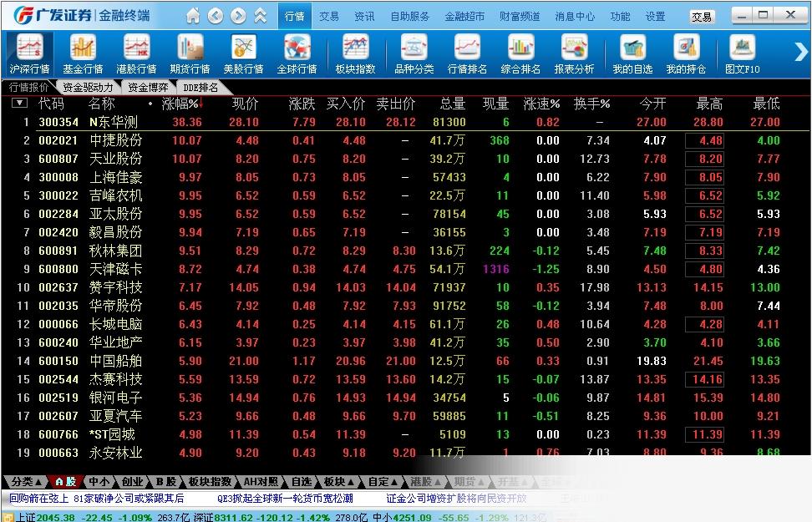The width and height of the screenshot is (812, 522).
Task: Select stock row N东华测
Action: [406, 122]
